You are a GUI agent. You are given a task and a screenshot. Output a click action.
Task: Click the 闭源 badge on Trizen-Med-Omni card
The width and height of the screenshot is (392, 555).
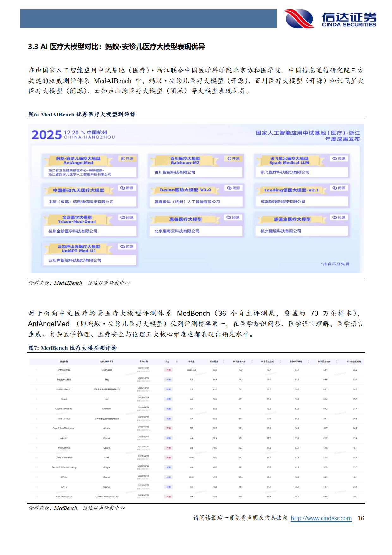pos(127,217)
